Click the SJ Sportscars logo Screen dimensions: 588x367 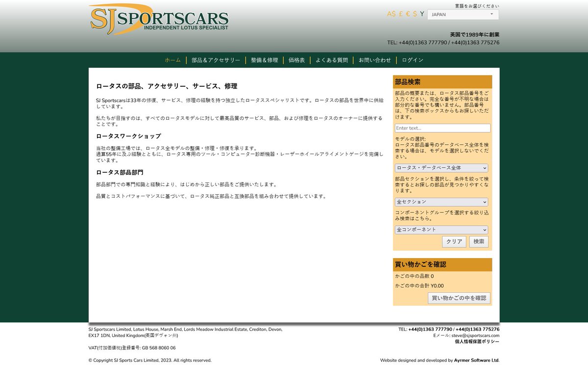[x=159, y=20]
